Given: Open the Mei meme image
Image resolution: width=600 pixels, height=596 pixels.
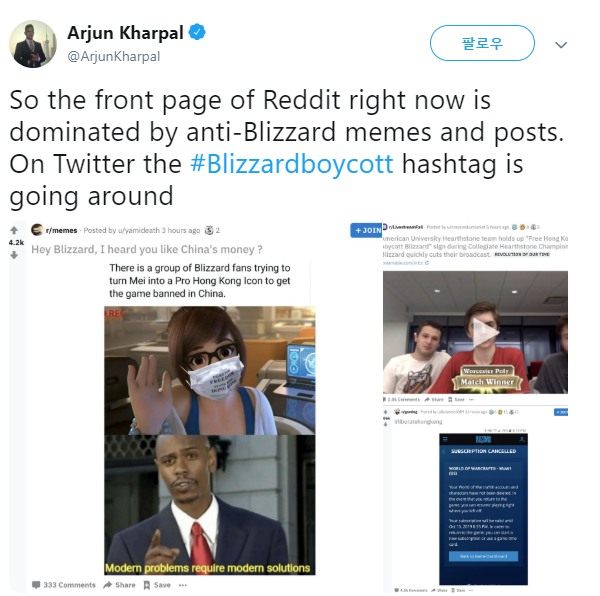Looking at the screenshot, I should click(x=210, y=370).
